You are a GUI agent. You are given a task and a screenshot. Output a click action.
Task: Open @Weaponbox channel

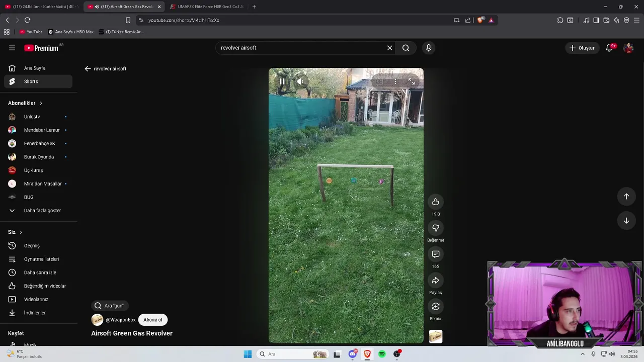pos(120,320)
